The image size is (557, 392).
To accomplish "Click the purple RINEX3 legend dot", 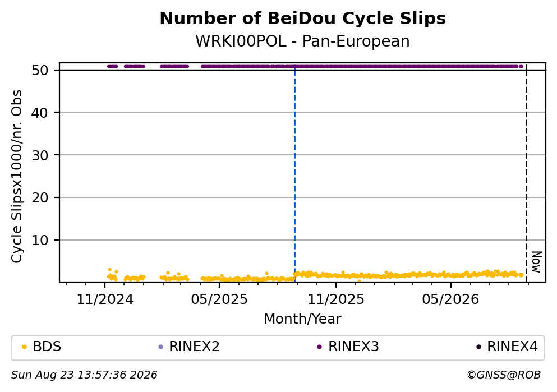I will 319,347.
